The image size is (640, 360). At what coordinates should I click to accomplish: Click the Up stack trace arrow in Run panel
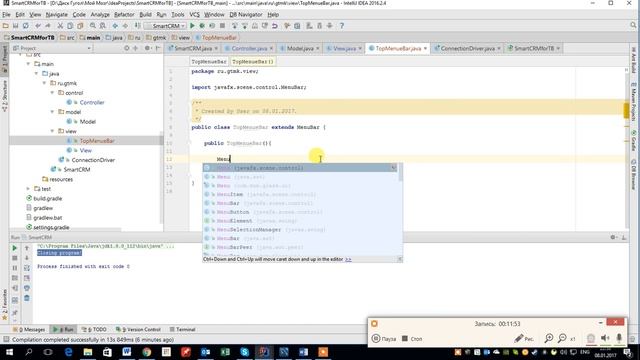coord(27,248)
